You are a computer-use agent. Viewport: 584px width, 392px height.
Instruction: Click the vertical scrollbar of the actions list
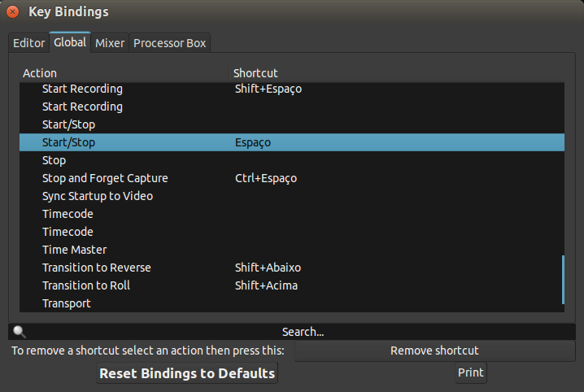pos(563,280)
